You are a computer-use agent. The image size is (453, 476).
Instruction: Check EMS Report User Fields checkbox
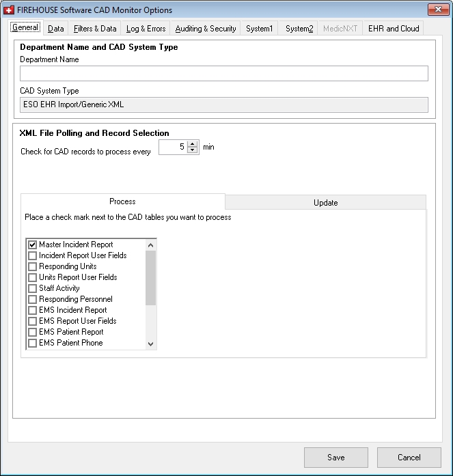(33, 321)
